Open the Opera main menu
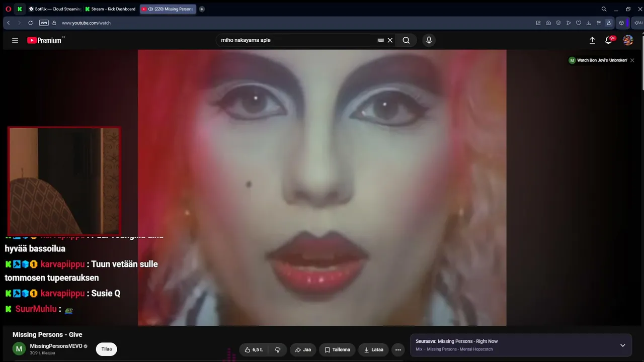 click(x=8, y=9)
